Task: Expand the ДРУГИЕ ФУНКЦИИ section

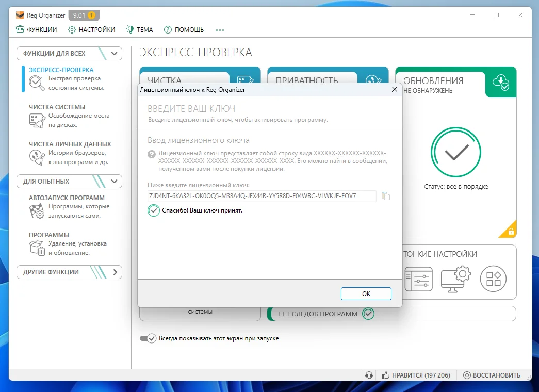Action: 70,272
